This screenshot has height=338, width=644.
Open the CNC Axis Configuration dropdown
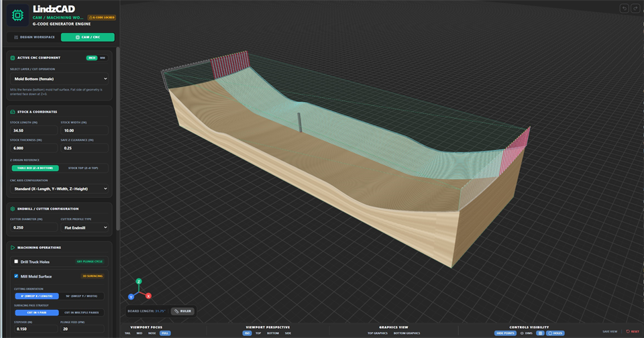coord(60,189)
